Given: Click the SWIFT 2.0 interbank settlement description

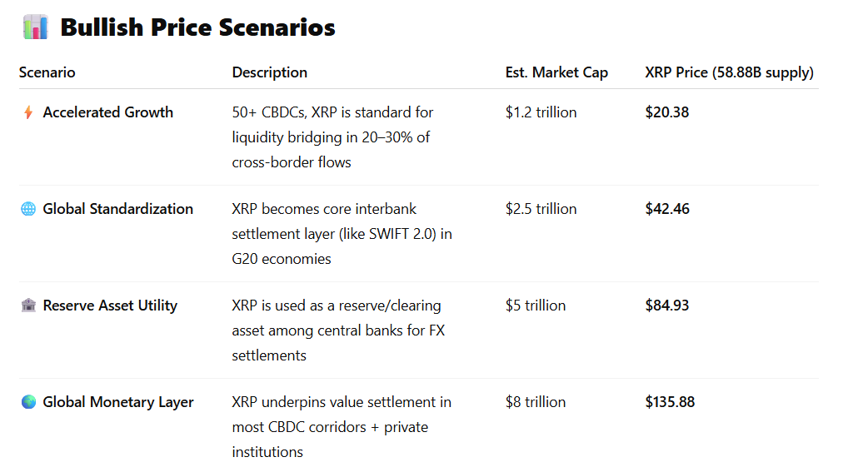Looking at the screenshot, I should (x=342, y=234).
